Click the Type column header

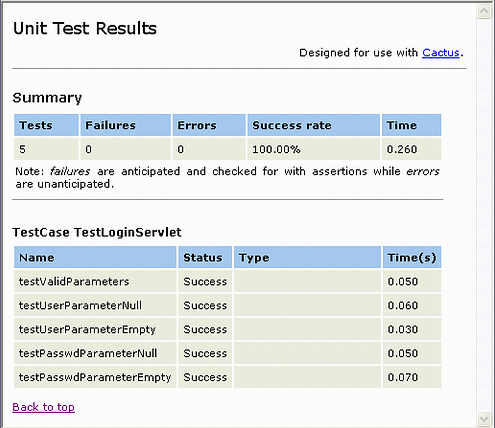(x=307, y=257)
